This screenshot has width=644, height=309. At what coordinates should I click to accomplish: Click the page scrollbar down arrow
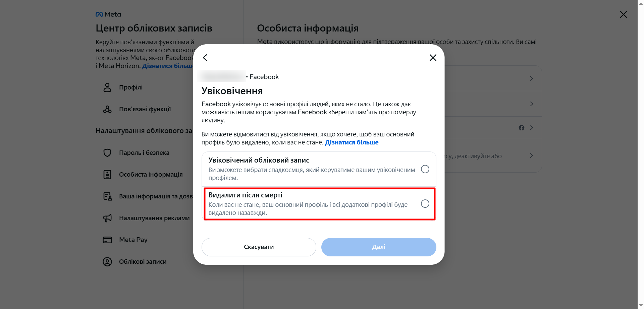[641, 305]
